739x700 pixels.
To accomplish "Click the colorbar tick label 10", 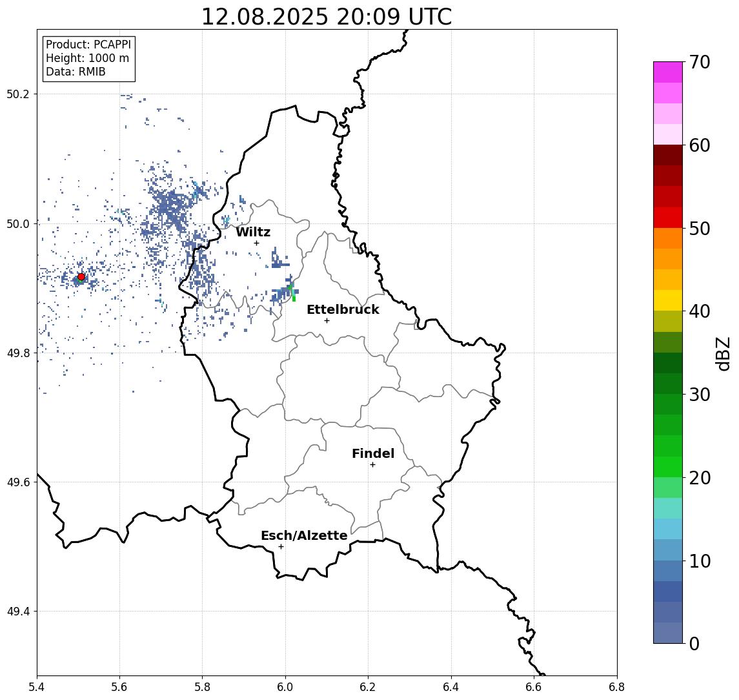I will [700, 561].
